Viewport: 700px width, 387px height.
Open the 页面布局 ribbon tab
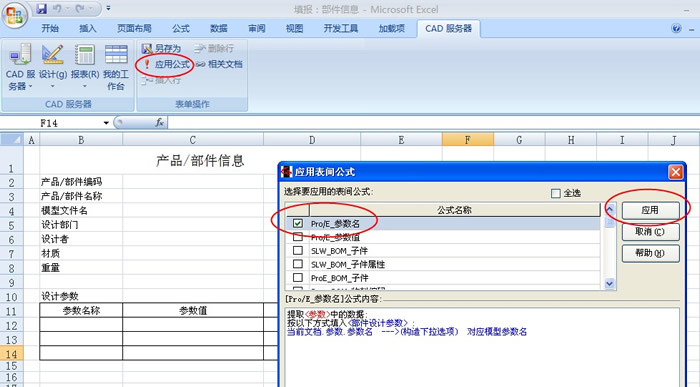(x=134, y=29)
